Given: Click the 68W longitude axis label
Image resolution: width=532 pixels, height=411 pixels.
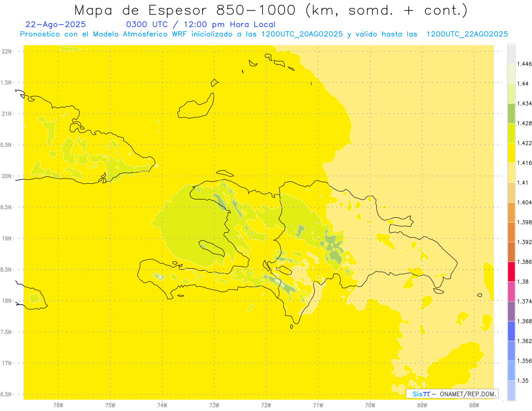Looking at the screenshot, I should pyautogui.click(x=474, y=405).
